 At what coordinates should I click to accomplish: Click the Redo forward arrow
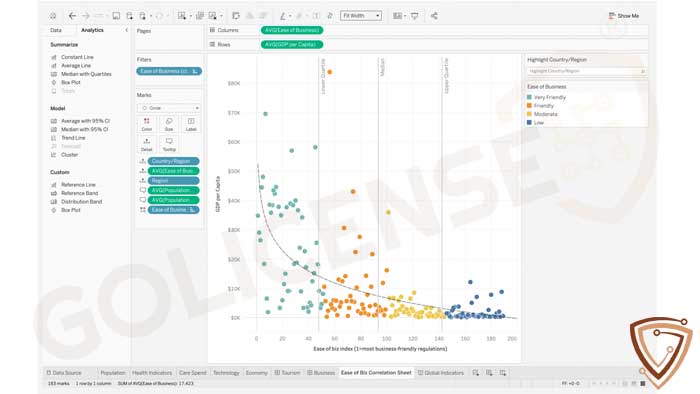[85, 16]
